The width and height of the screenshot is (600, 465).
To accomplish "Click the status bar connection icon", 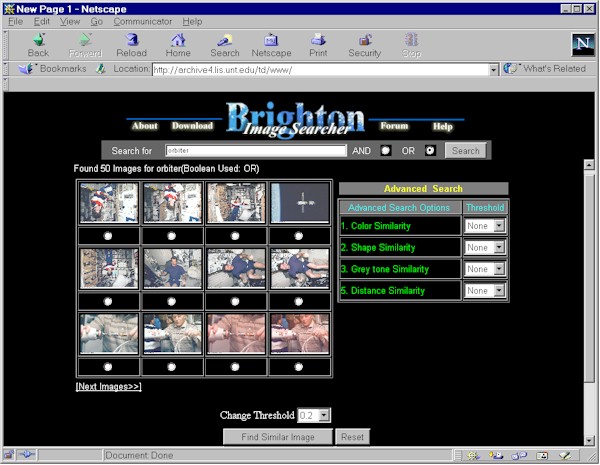I will 26,455.
